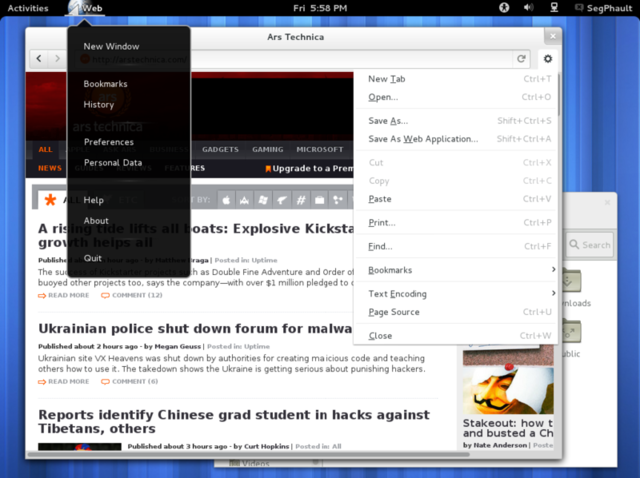The width and height of the screenshot is (640, 478).
Task: Choose Find... in the gear menu
Action: tap(456, 246)
